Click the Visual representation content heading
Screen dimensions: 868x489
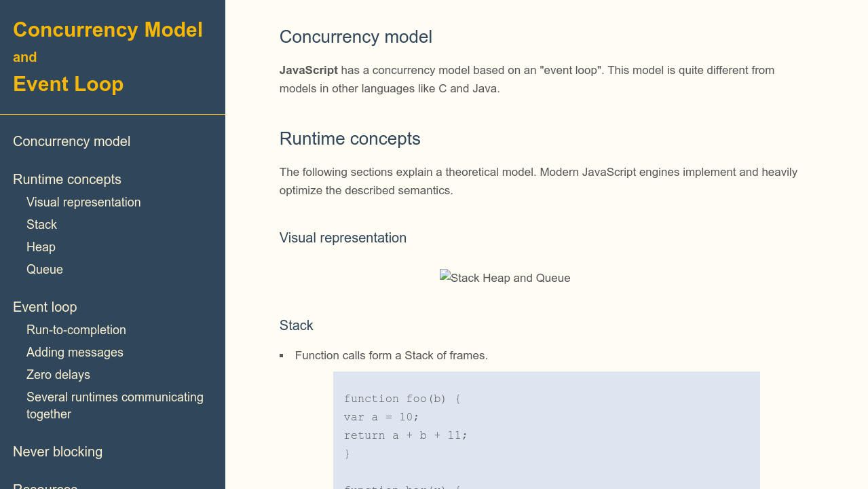(343, 238)
